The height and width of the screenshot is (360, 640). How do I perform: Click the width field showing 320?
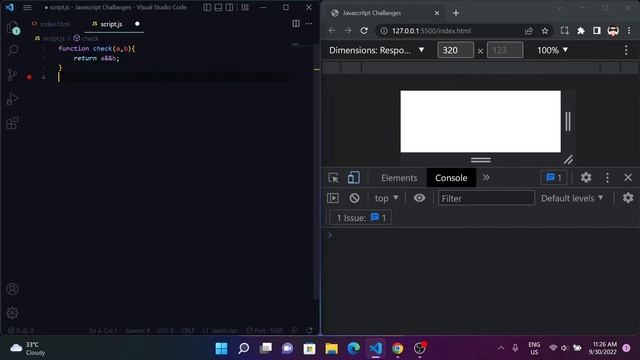(456, 50)
